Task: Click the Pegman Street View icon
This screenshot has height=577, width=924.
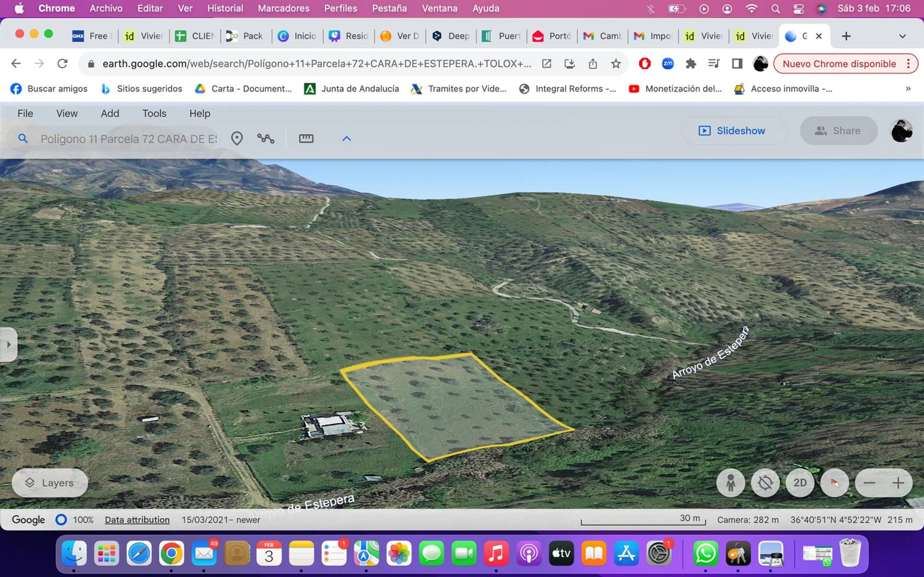Action: coord(730,483)
